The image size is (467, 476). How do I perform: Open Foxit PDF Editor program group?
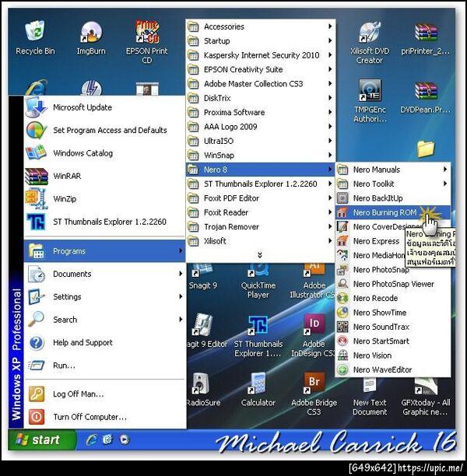(x=261, y=198)
